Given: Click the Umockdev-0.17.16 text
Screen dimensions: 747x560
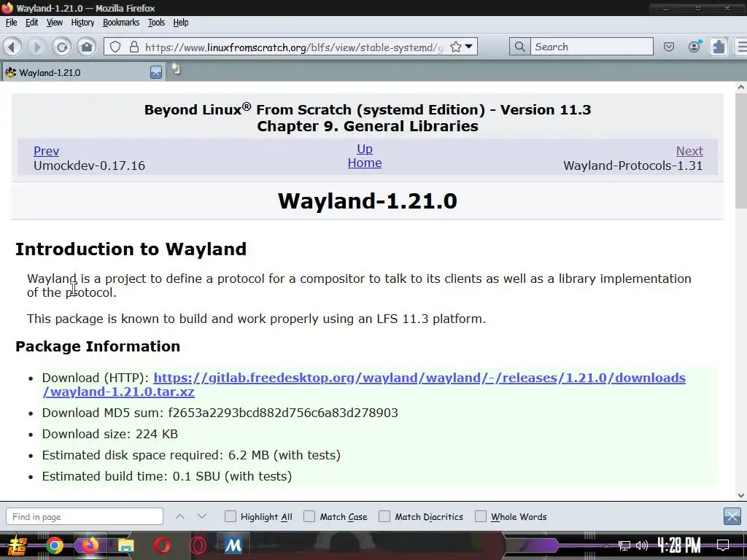Looking at the screenshot, I should coord(89,166).
